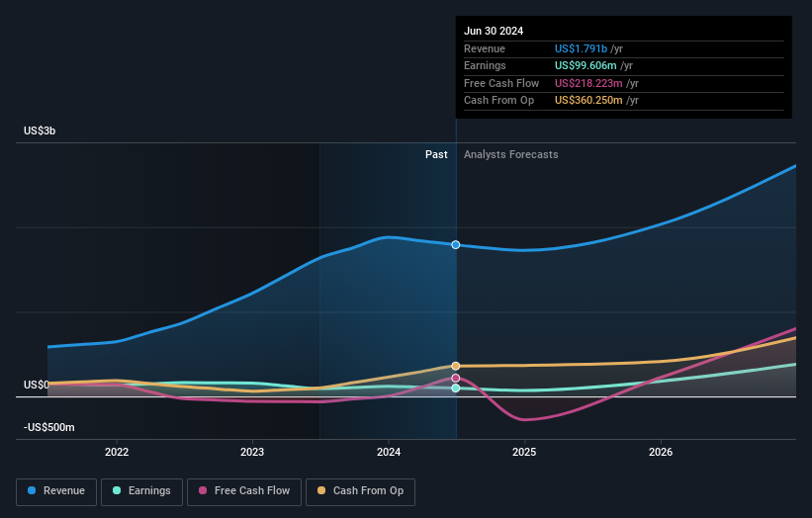The image size is (812, 518).
Task: Toggle the Revenue legend button
Action: tap(56, 491)
